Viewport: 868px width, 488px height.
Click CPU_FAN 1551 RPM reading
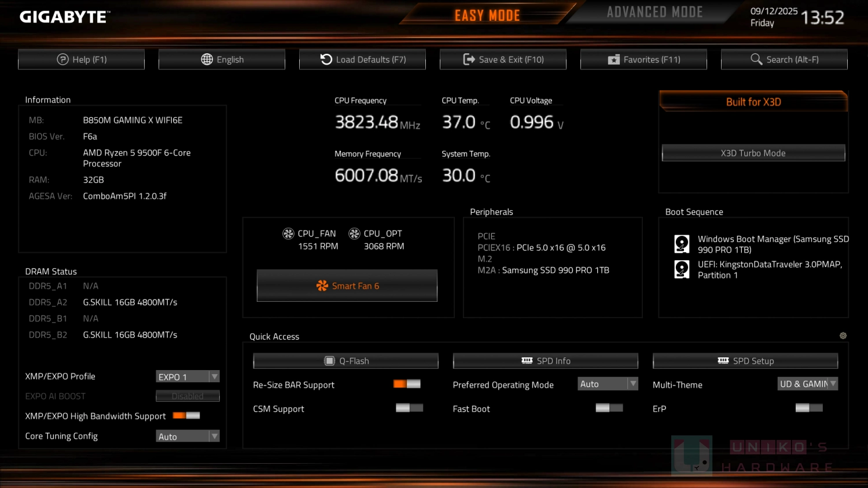(x=318, y=246)
